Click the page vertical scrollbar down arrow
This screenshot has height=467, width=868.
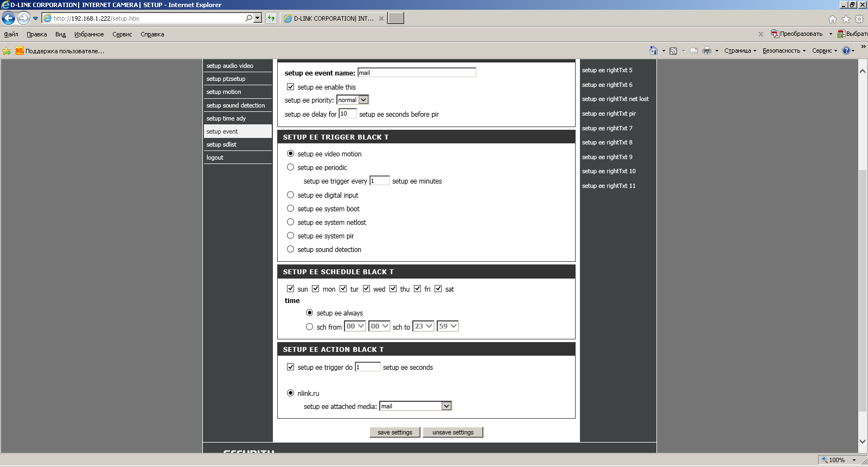(x=863, y=442)
